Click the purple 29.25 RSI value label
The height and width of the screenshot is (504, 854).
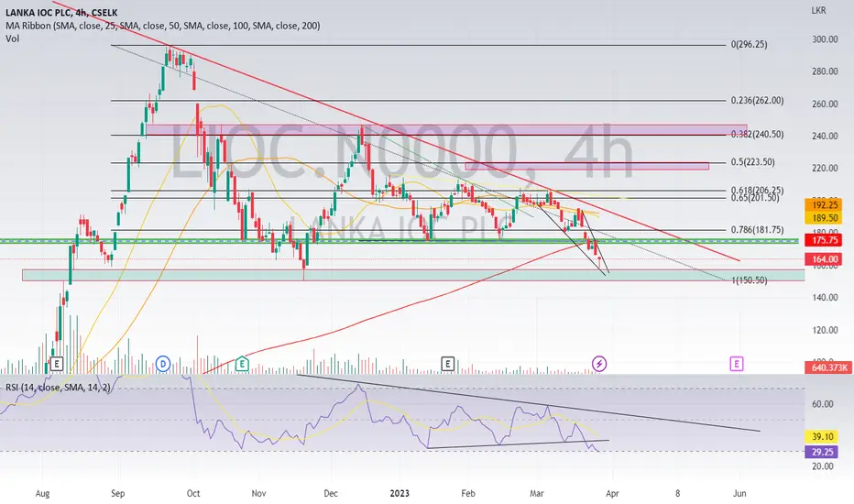pos(823,452)
